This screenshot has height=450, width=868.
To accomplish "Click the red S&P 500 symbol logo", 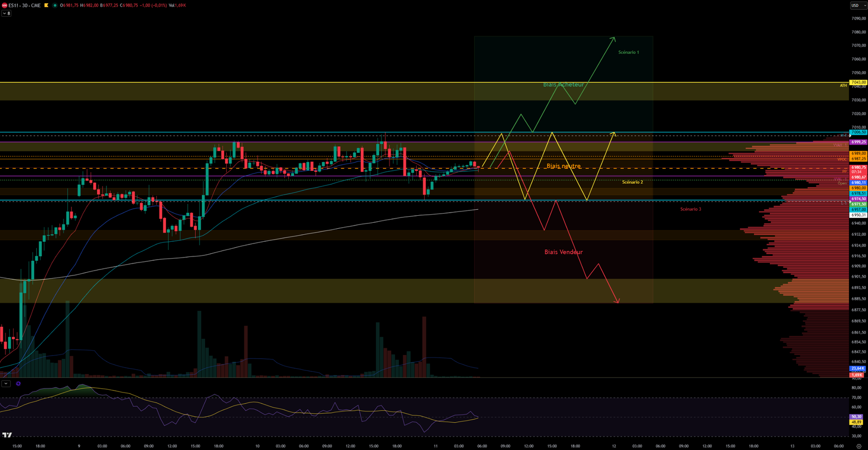I will 4,5.
